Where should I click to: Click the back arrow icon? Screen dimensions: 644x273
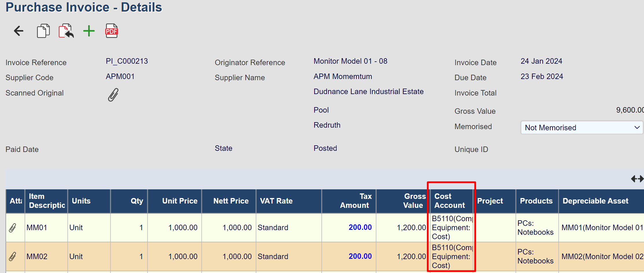[x=19, y=31]
